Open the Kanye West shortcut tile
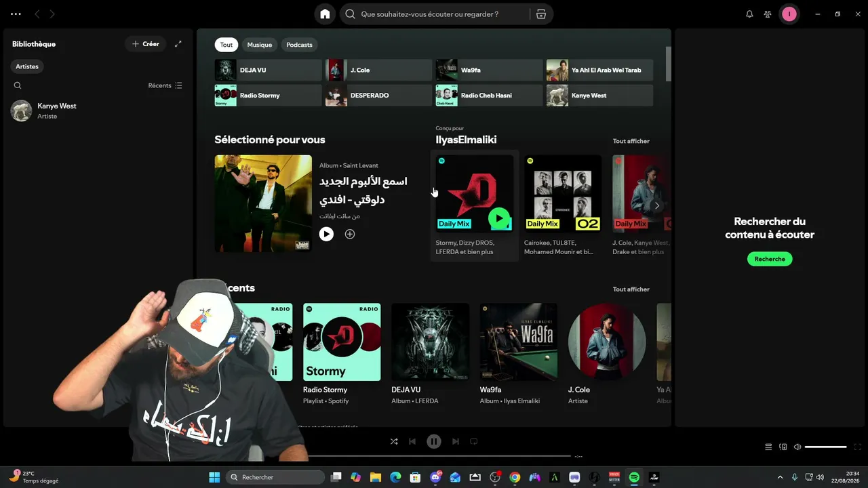 (600, 96)
